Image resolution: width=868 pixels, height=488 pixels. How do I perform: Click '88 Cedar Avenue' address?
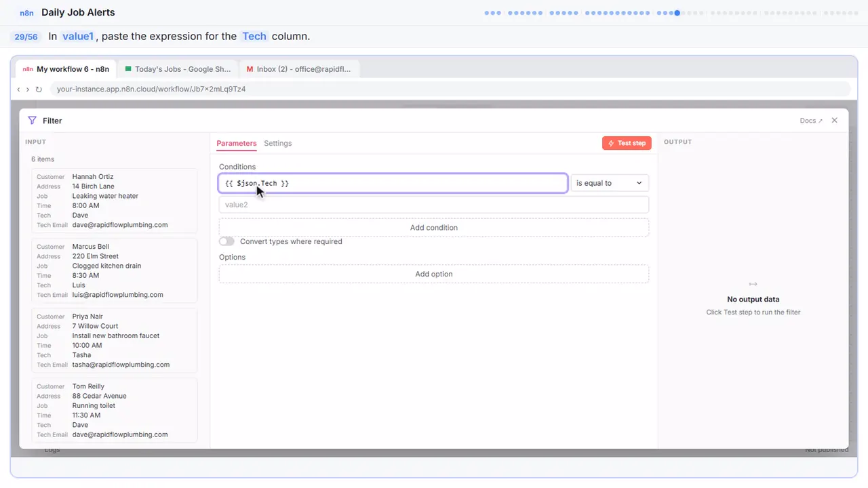click(99, 396)
